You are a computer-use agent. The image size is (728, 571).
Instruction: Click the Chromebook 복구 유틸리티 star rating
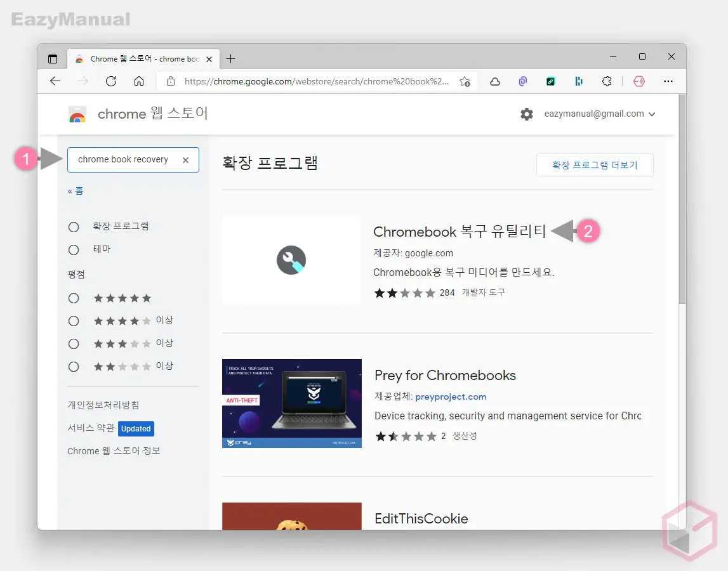404,293
